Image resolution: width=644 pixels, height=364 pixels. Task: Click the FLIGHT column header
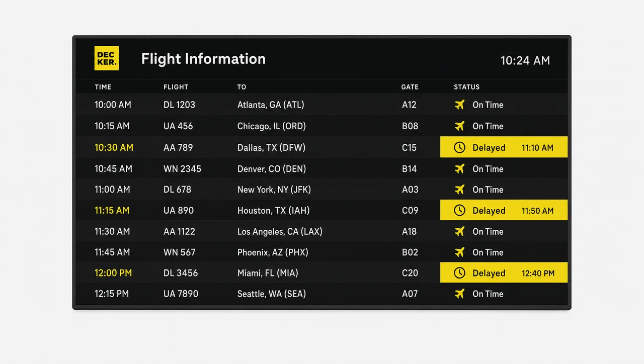176,87
